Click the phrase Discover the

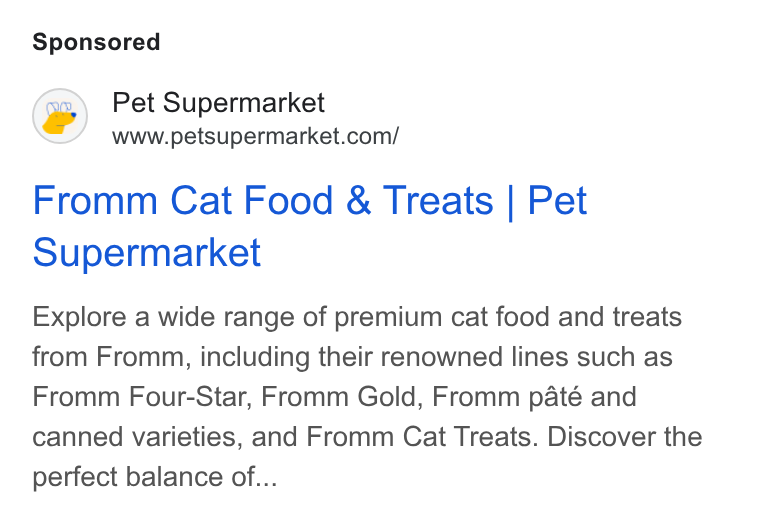coord(625,437)
